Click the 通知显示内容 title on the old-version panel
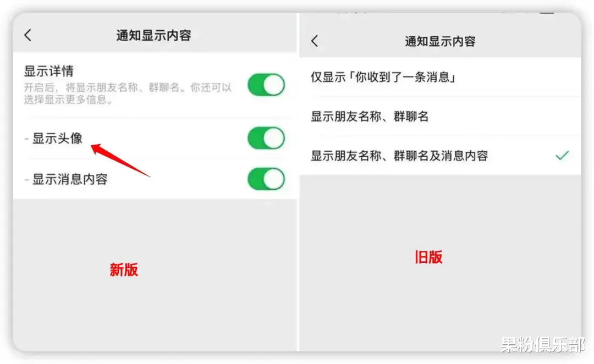This screenshot has height=364, width=594. [x=440, y=41]
